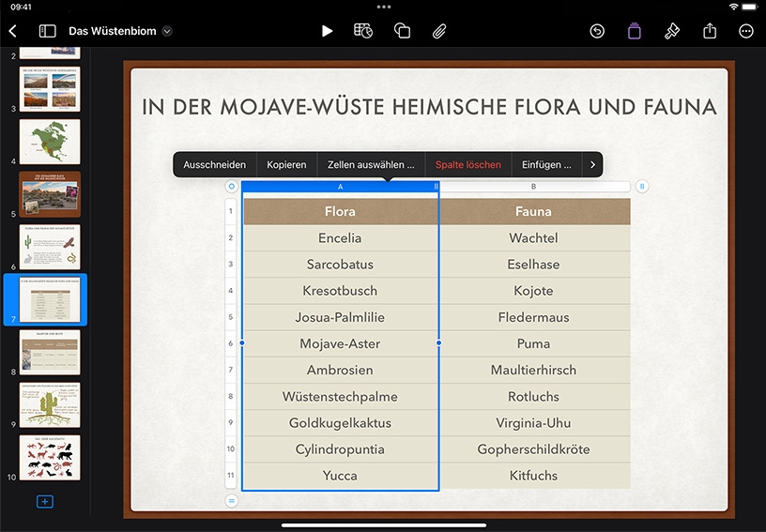766x532 pixels.
Task: Select the Kojote cell
Action: [x=534, y=291]
